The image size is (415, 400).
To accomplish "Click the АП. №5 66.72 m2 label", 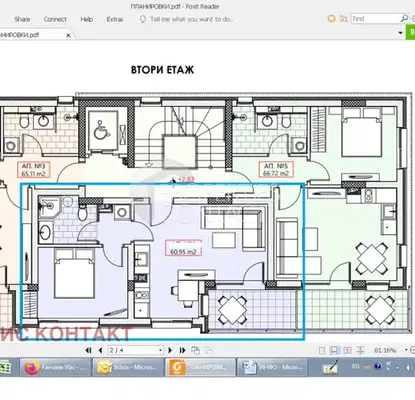I will 276,170.
